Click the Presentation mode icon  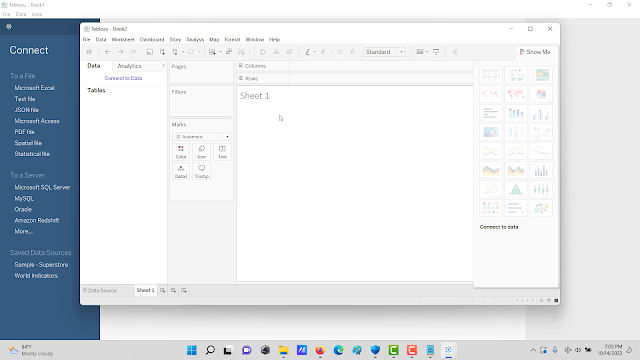pyautogui.click(x=436, y=52)
